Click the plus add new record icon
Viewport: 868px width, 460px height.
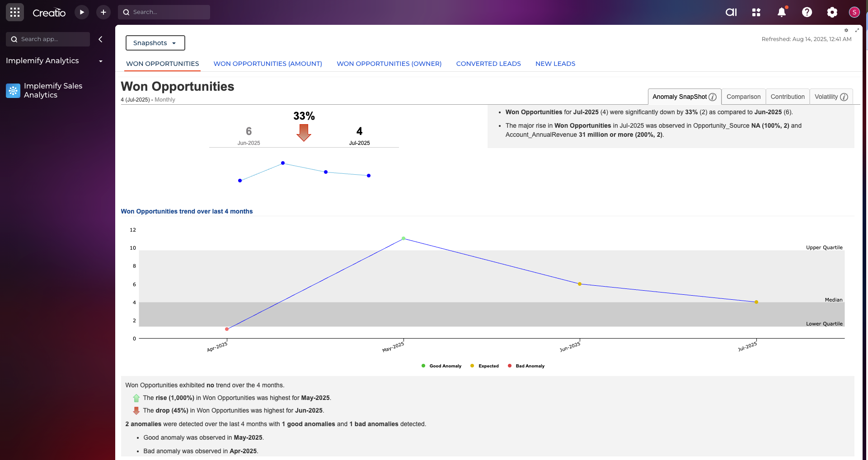pos(103,12)
